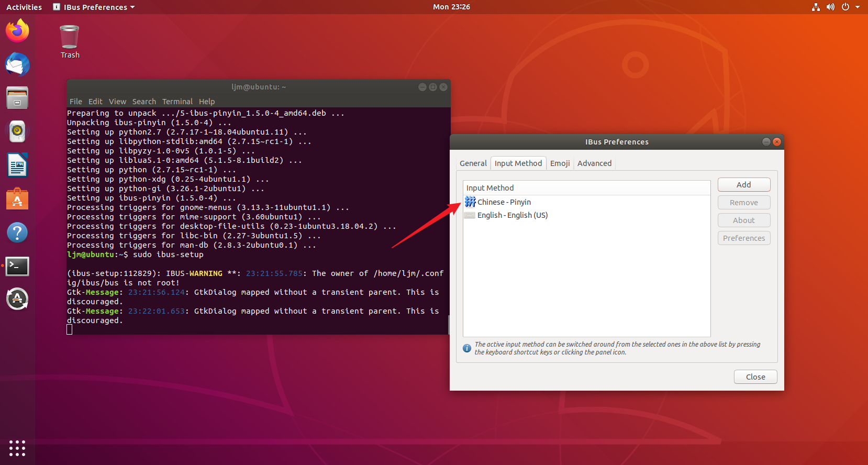Viewport: 868px width, 465px height.
Task: Open the Terminal menu in terminal
Action: pyautogui.click(x=177, y=102)
